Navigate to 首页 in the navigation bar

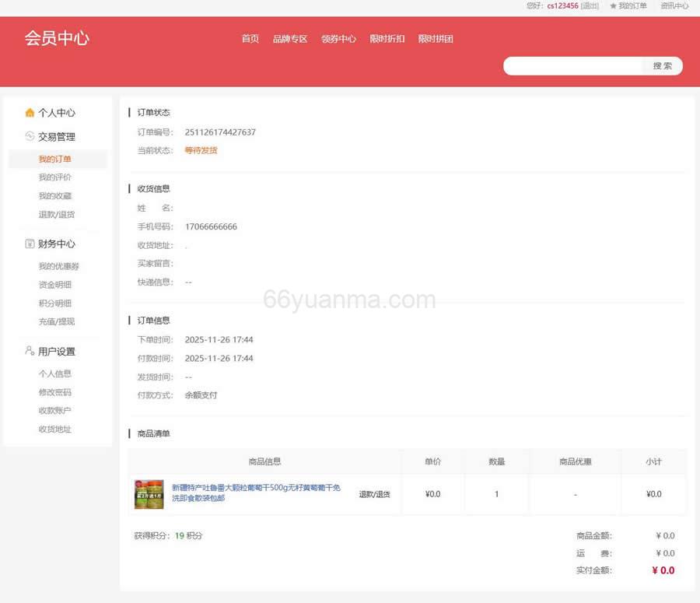[x=250, y=38]
